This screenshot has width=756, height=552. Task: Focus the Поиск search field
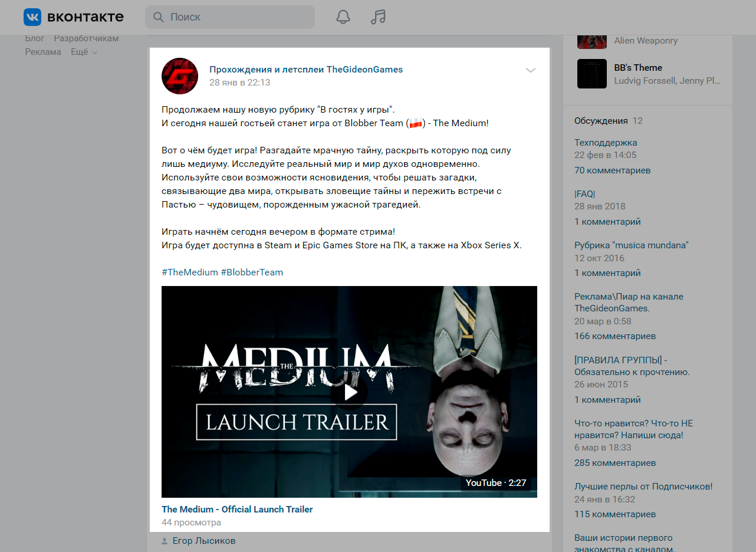coord(230,17)
